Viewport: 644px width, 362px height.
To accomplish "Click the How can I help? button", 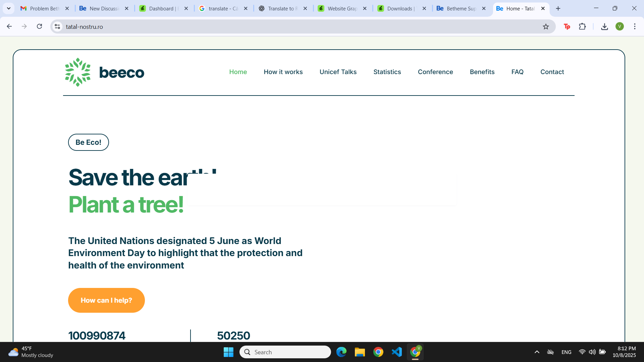I will tap(106, 300).
